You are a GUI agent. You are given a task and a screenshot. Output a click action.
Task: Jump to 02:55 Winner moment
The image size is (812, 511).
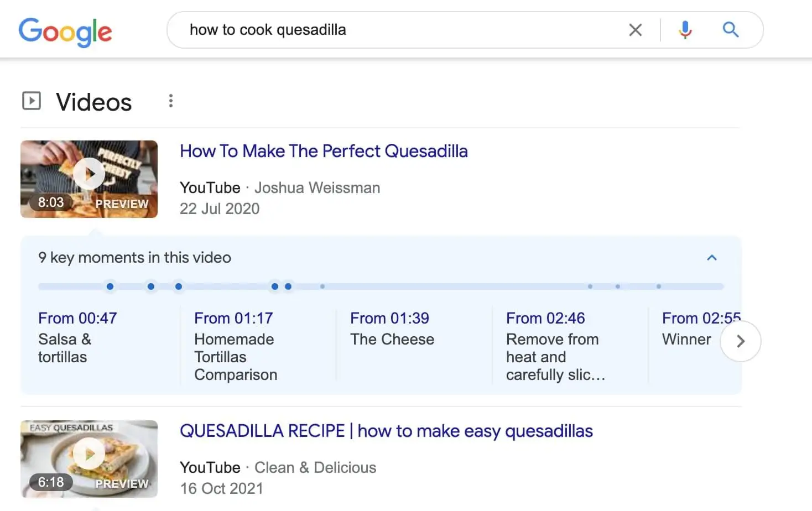691,319
